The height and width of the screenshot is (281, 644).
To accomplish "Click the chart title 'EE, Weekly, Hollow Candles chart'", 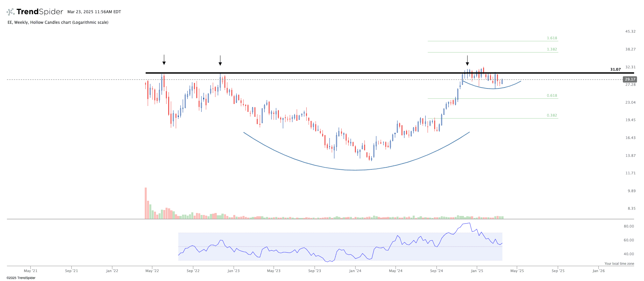I will 58,22.
